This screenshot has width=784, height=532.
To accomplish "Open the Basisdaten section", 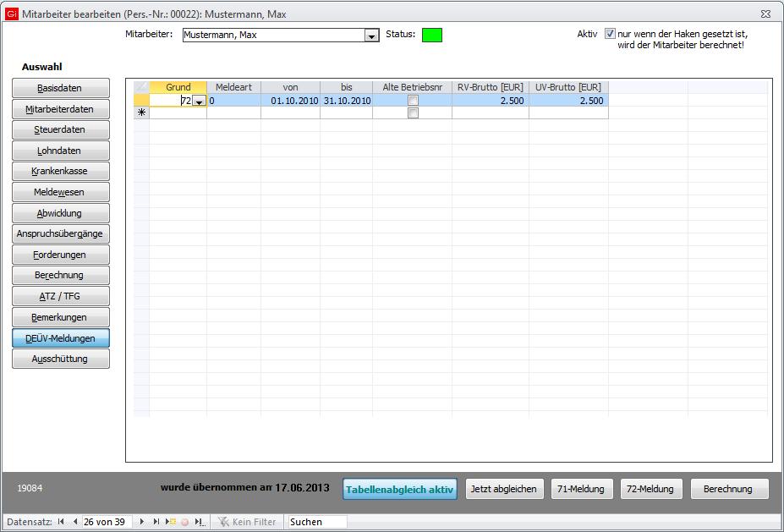I will pos(61,88).
